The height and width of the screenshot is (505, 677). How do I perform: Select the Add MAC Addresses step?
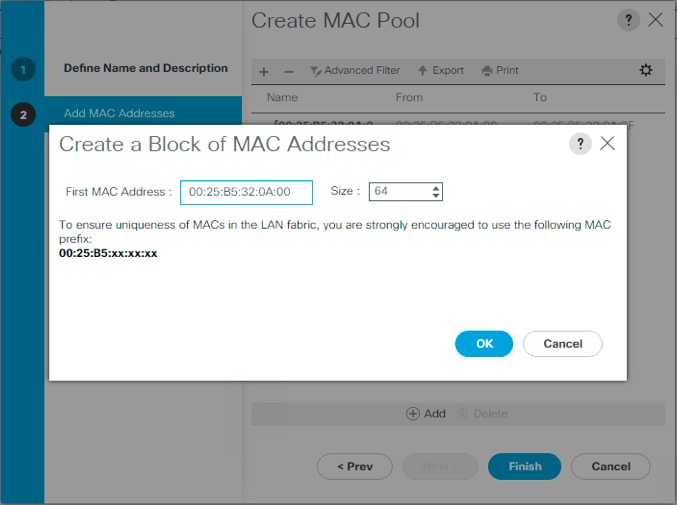[x=119, y=113]
